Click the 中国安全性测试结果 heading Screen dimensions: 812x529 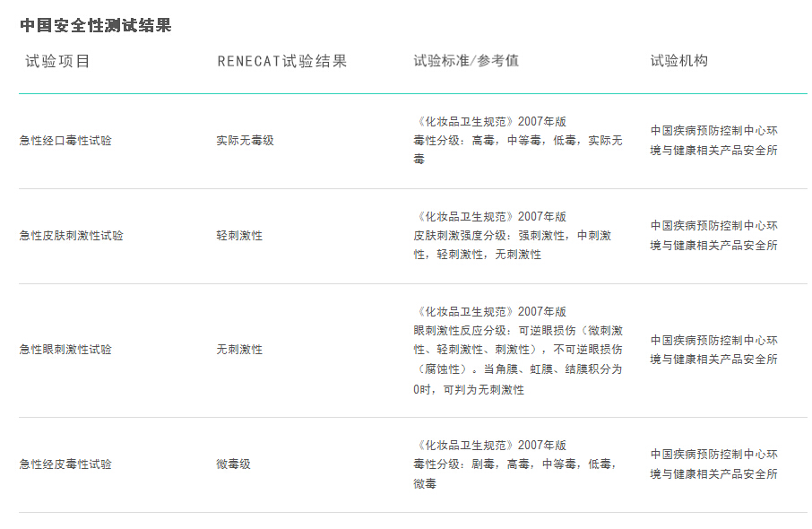point(96,26)
